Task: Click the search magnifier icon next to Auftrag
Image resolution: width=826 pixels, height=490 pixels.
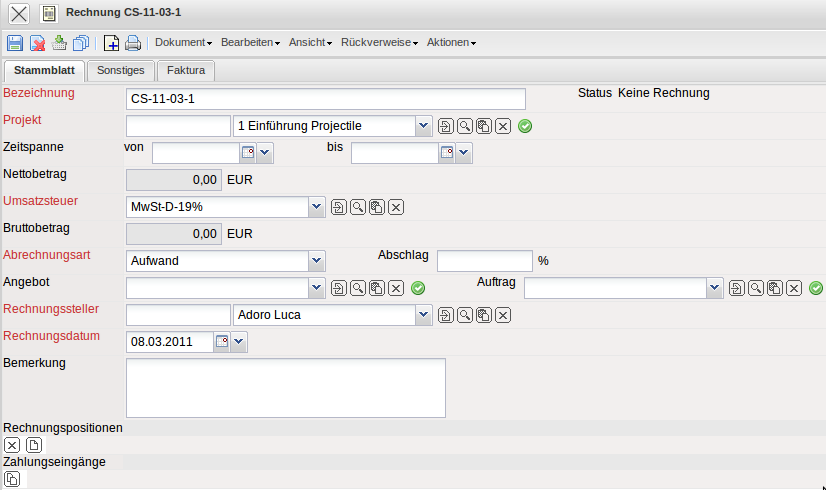Action: (756, 288)
